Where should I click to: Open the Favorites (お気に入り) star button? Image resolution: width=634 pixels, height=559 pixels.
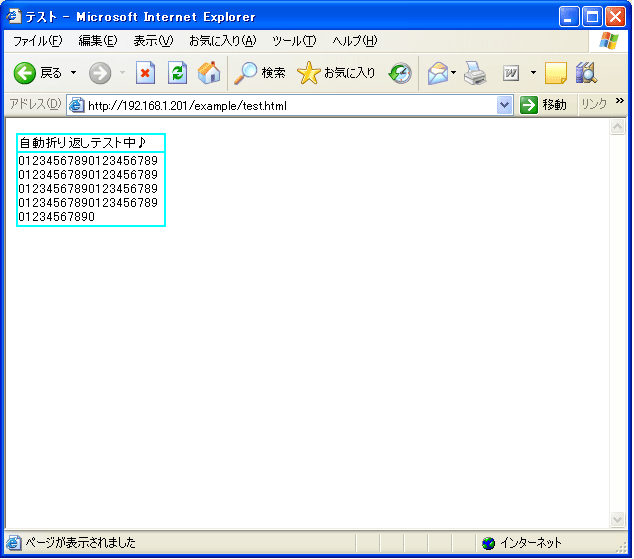pos(337,73)
